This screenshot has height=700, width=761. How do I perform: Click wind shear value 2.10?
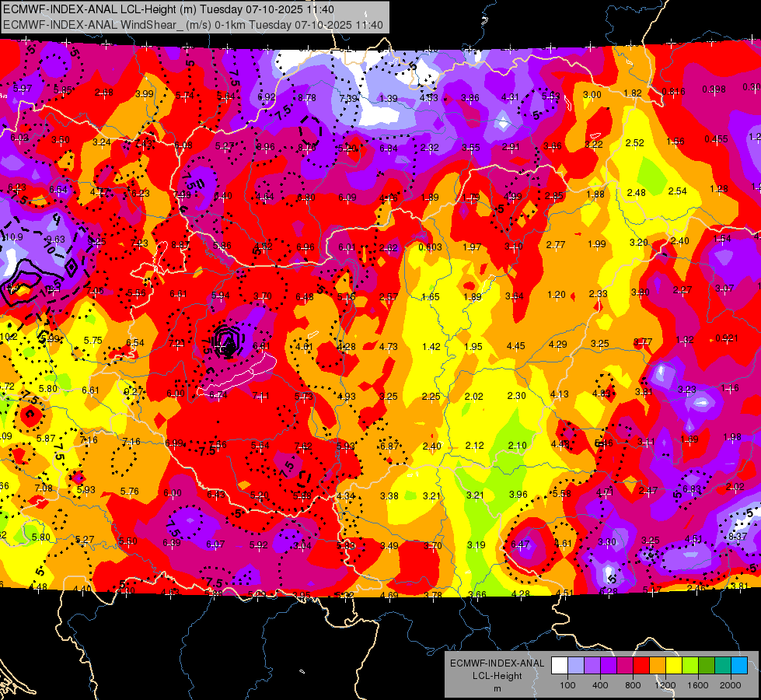[x=518, y=446]
